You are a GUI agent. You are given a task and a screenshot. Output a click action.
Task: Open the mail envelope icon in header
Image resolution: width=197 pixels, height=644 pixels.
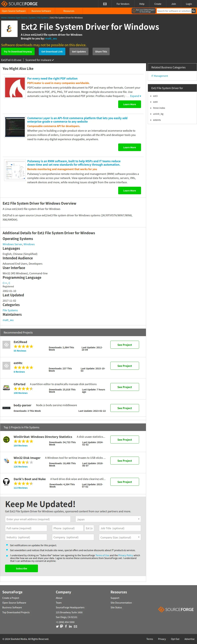tap(105, 4)
